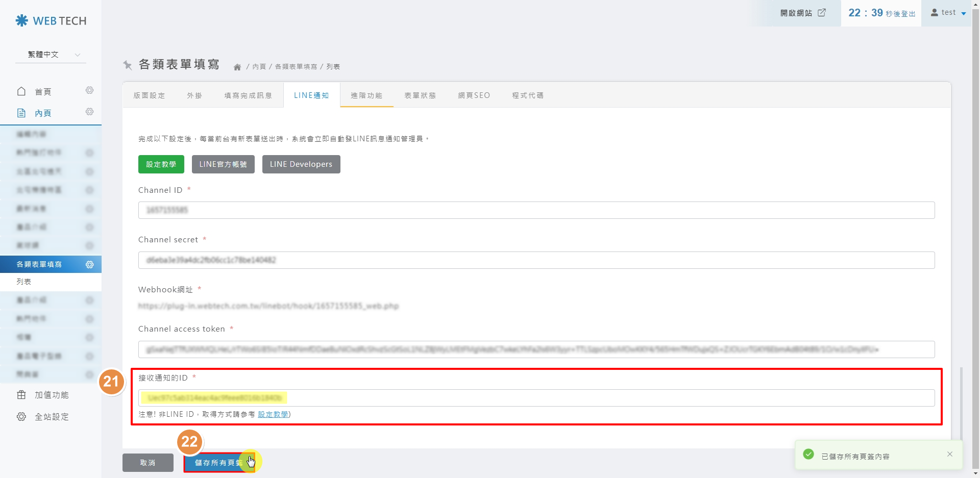Click the gear icon beside 首頁
The width and height of the screenshot is (980, 478).
pos(89,90)
